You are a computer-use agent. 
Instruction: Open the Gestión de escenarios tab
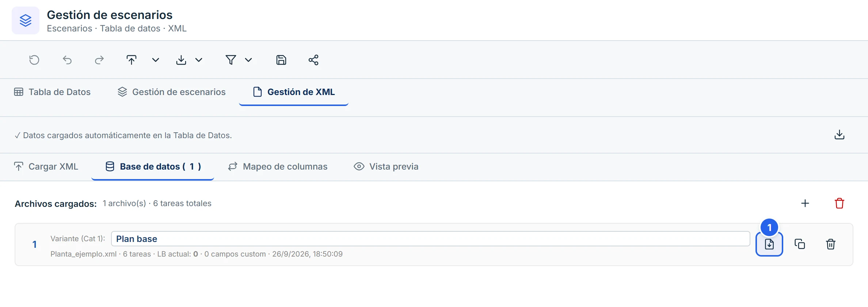172,92
